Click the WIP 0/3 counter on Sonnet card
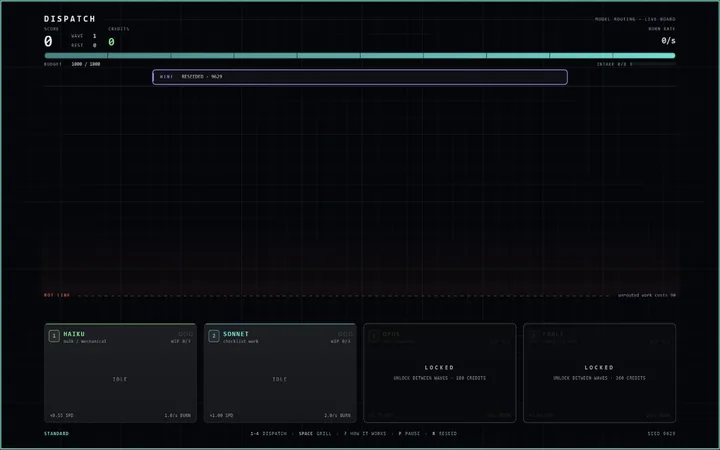 click(340, 341)
